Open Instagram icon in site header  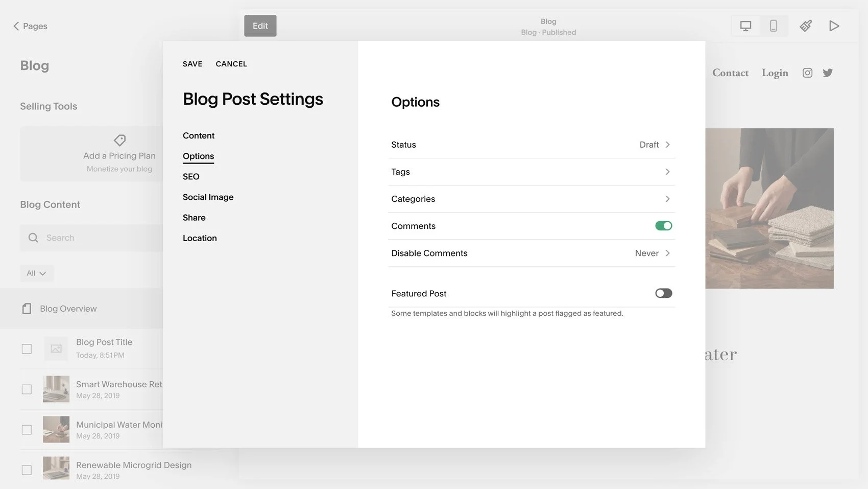[x=807, y=73]
